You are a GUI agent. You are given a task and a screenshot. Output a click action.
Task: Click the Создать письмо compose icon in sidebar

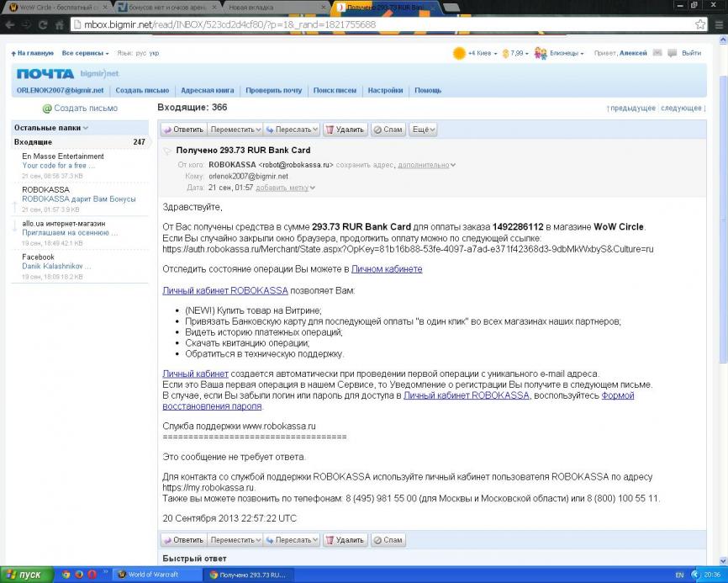tap(48, 109)
